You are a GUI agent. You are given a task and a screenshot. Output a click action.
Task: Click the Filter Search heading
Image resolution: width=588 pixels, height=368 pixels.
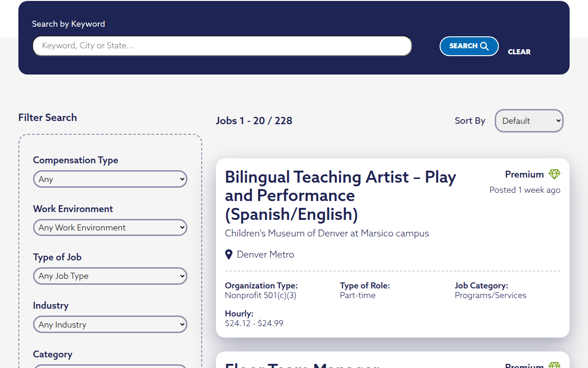(x=48, y=117)
